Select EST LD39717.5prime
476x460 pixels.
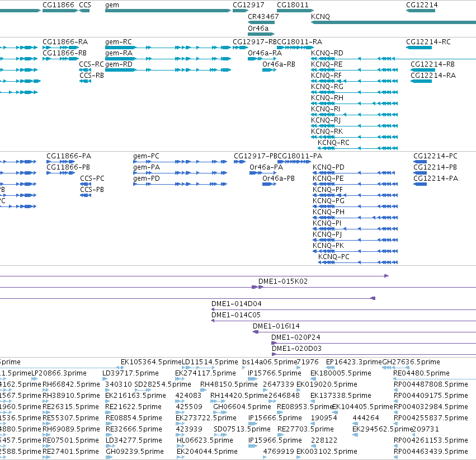130,373
